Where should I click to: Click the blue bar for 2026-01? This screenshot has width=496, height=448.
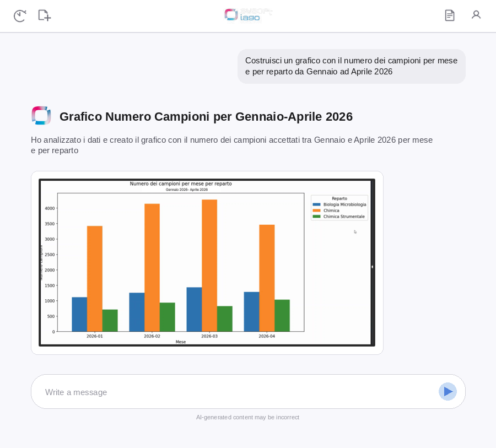79,314
